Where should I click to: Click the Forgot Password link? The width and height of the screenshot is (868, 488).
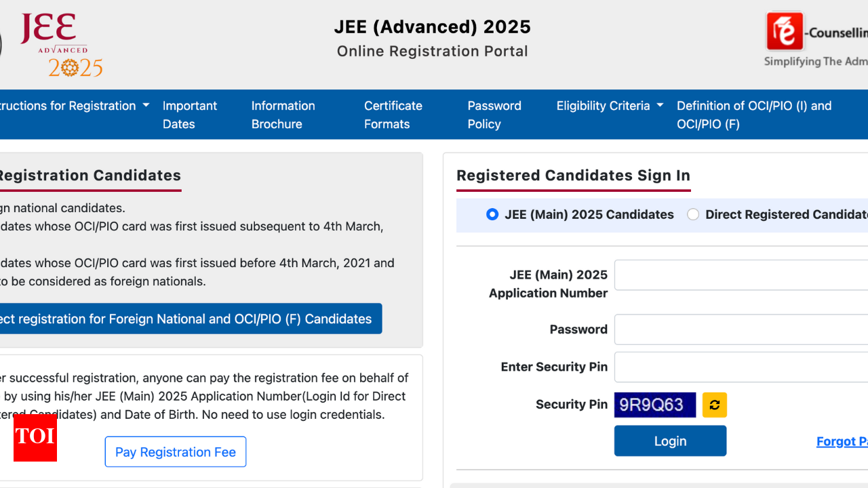point(842,441)
